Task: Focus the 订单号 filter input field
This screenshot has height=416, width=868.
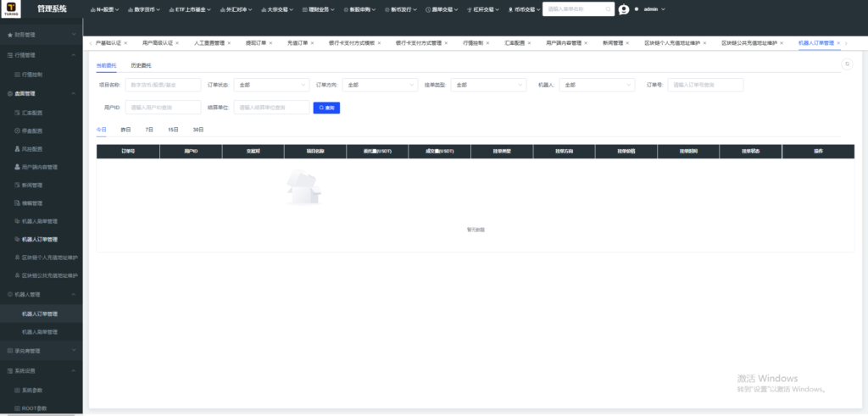Action: [706, 85]
